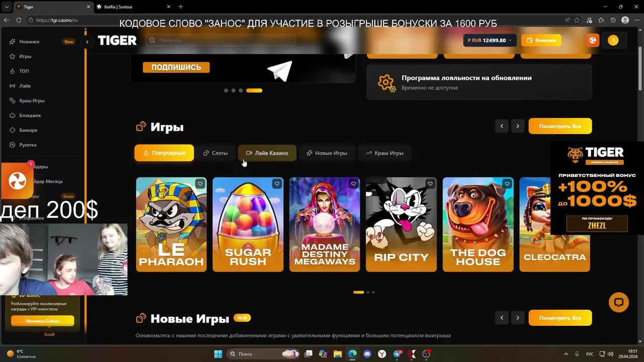Click the orange wheel icon in header
Image resolution: width=644 pixels, height=362 pixels.
pyautogui.click(x=593, y=40)
